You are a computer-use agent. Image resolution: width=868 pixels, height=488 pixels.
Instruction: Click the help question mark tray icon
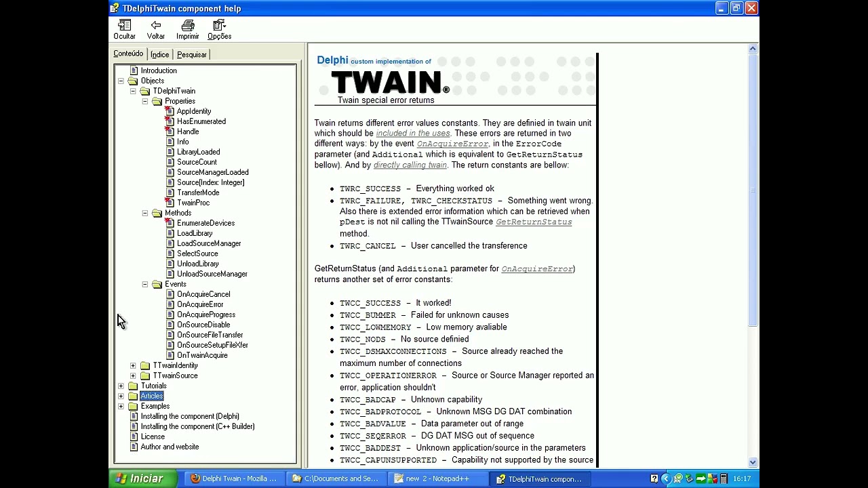[654, 479]
